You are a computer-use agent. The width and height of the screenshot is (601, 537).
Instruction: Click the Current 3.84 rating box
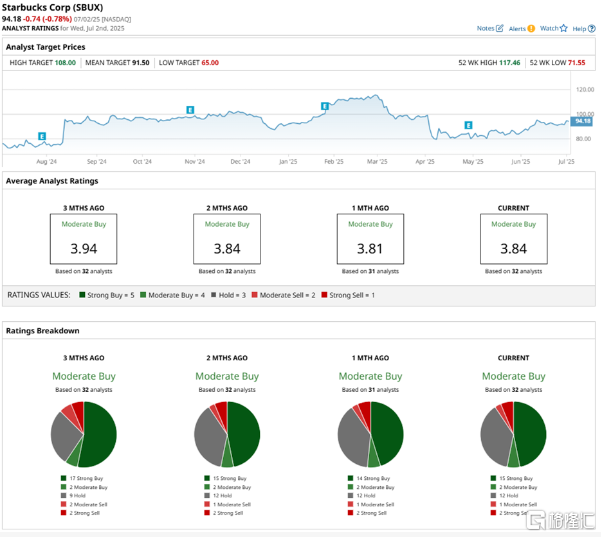click(x=514, y=239)
